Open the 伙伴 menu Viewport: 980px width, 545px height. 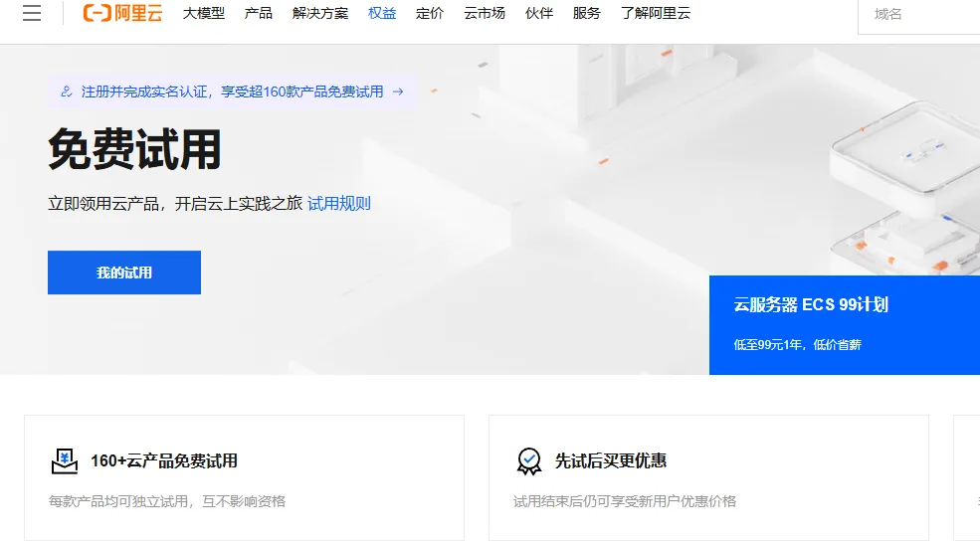pos(538,13)
